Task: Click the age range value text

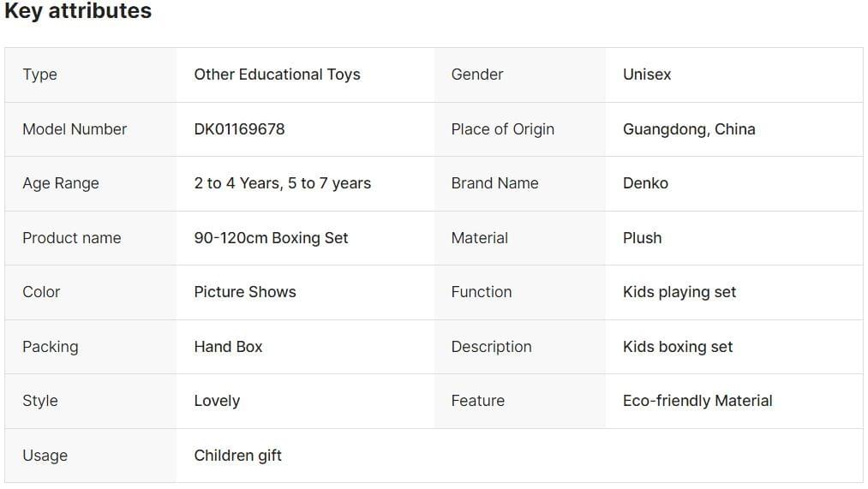Action: (x=282, y=183)
